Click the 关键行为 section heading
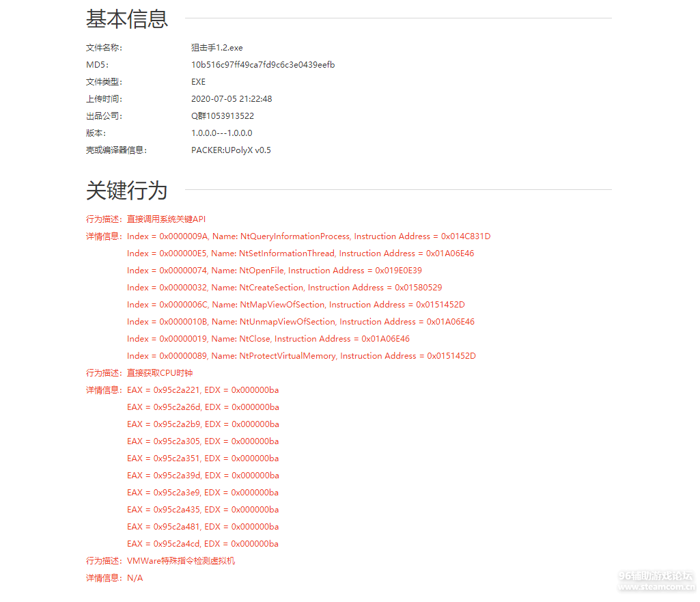This screenshot has height=602, width=700. (127, 191)
